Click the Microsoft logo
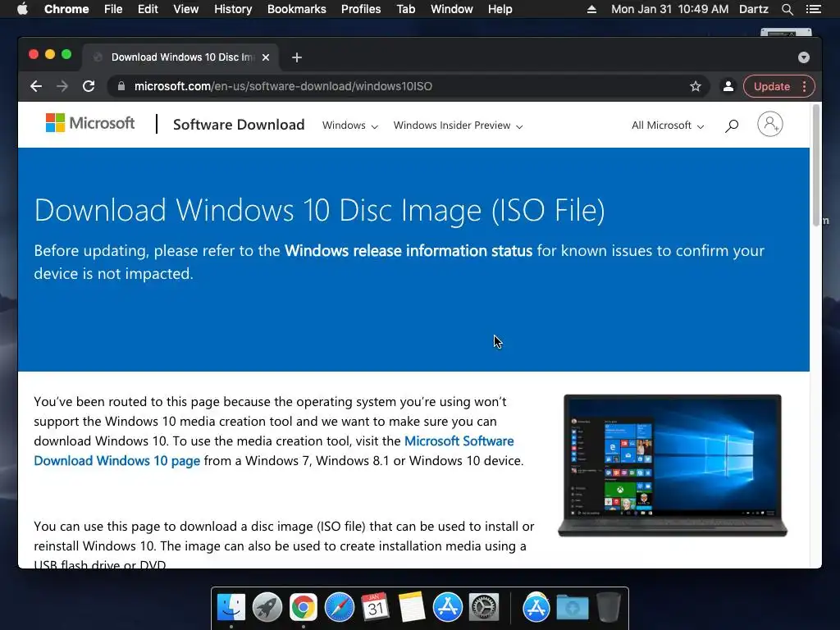This screenshot has height=630, width=840. (x=90, y=123)
